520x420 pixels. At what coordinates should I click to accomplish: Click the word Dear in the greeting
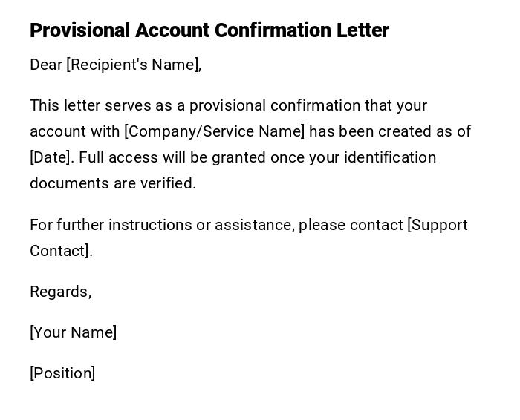[x=46, y=65]
